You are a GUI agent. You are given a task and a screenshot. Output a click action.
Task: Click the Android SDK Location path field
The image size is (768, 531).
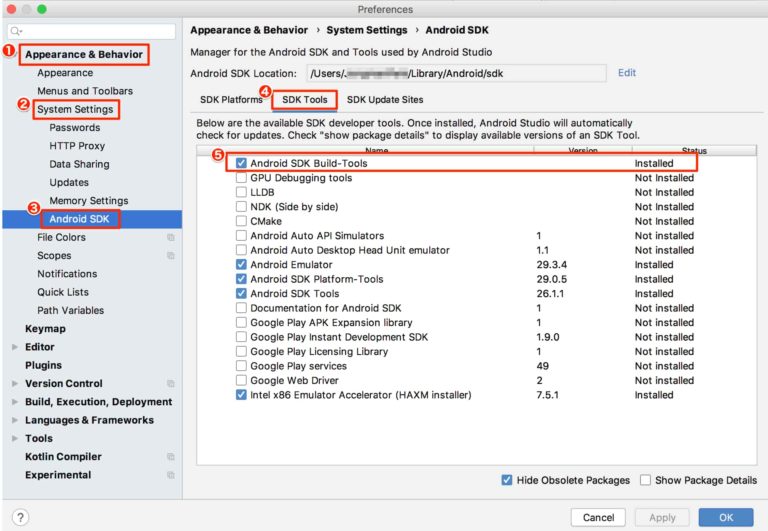456,73
